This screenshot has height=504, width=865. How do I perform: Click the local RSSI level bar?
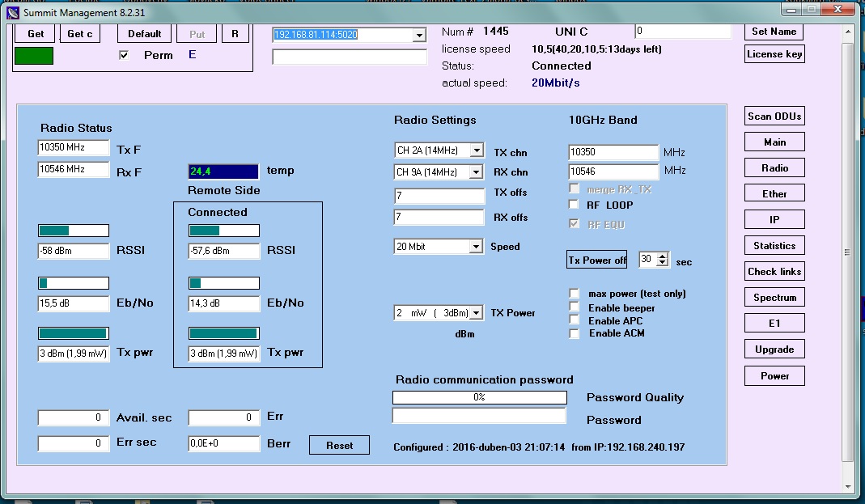click(74, 231)
